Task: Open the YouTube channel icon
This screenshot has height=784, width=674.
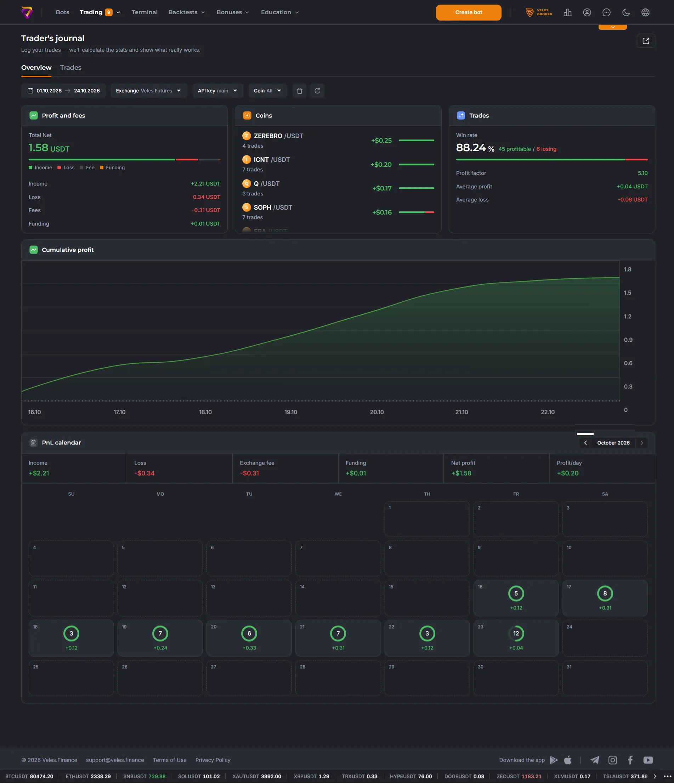Action: click(x=648, y=760)
